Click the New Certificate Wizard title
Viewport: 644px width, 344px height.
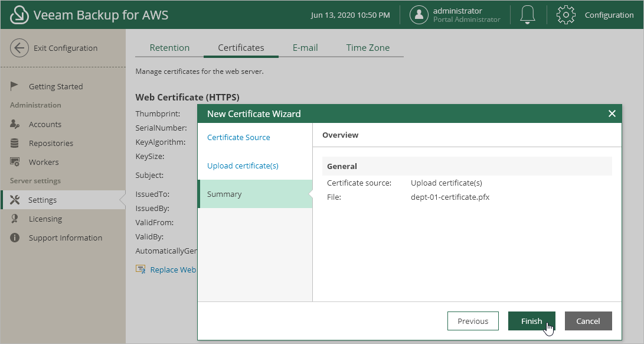click(254, 113)
